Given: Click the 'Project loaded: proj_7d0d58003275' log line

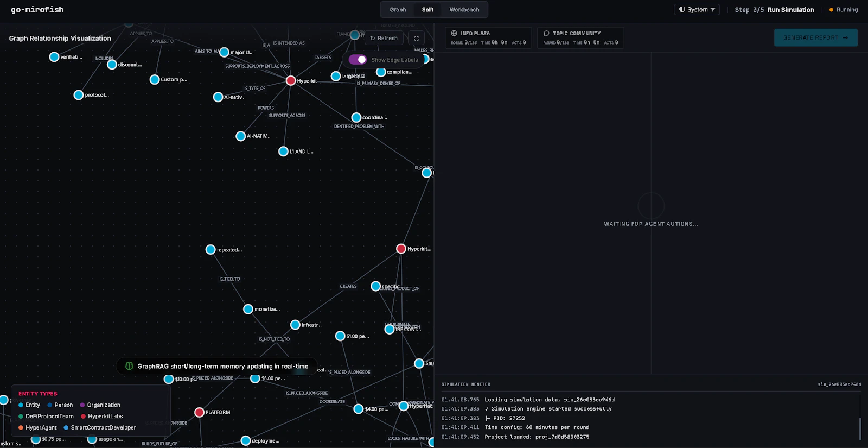Looking at the screenshot, I should (537, 437).
